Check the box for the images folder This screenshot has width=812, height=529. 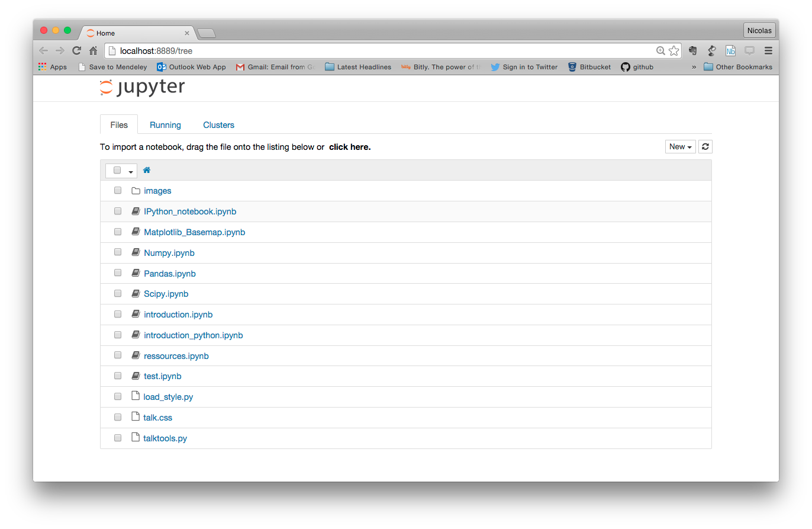(118, 190)
